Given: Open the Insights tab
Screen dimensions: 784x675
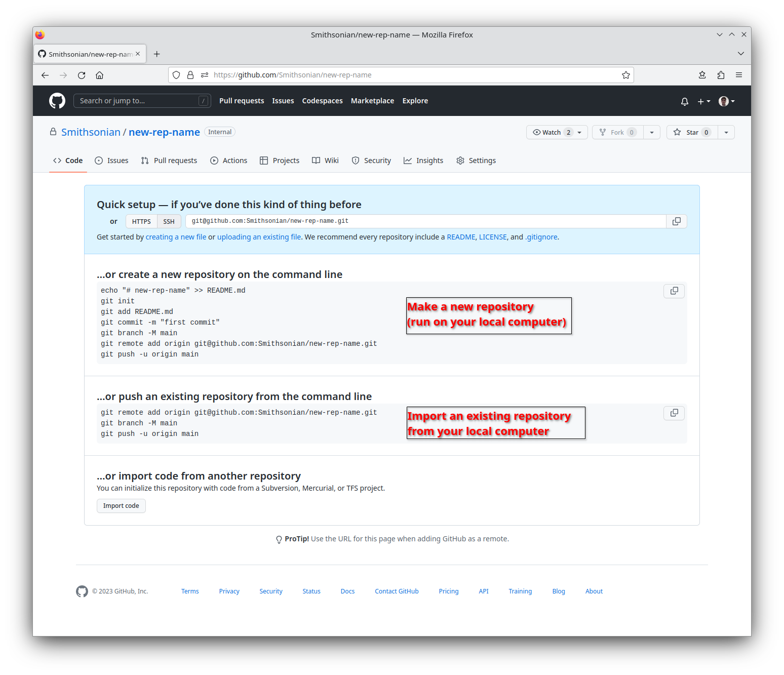Looking at the screenshot, I should click(x=423, y=161).
